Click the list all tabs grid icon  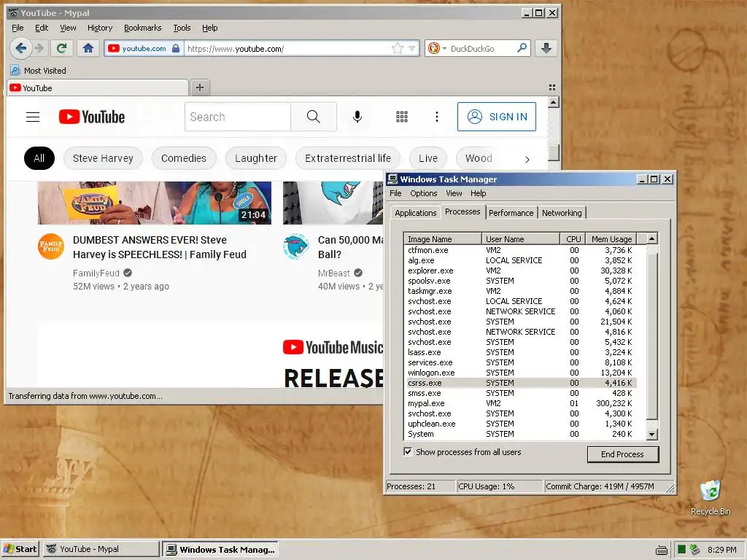[552, 87]
